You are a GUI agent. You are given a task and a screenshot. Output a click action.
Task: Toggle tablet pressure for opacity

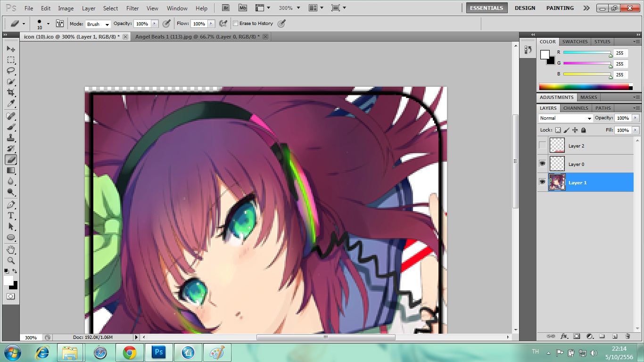pyautogui.click(x=166, y=24)
